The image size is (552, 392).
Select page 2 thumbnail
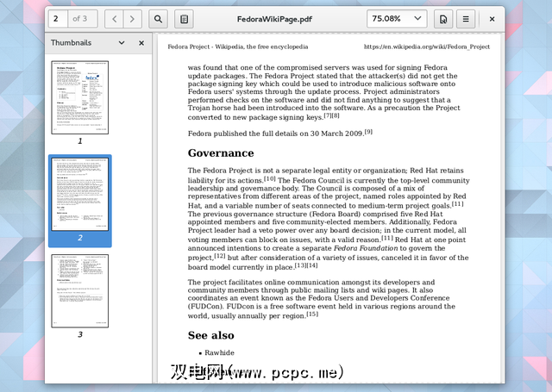[x=80, y=195]
